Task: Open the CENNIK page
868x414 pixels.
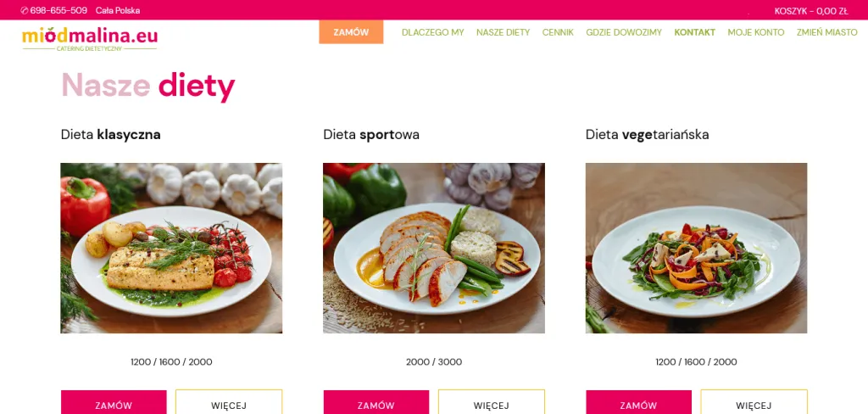Action: coord(558,32)
